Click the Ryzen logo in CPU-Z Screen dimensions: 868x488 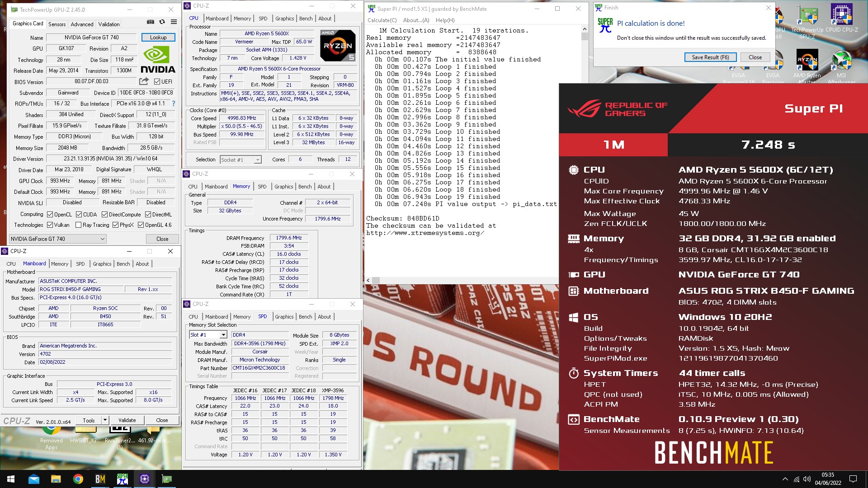pos(338,46)
